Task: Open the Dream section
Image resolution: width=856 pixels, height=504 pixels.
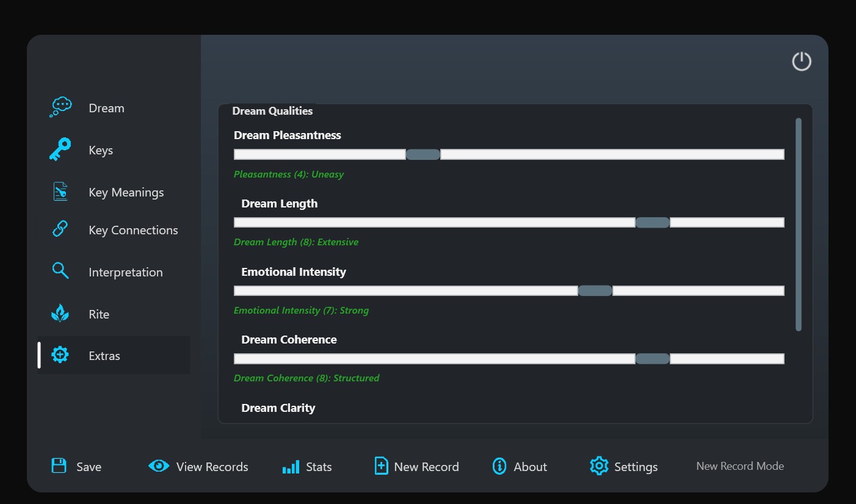Action: point(106,108)
